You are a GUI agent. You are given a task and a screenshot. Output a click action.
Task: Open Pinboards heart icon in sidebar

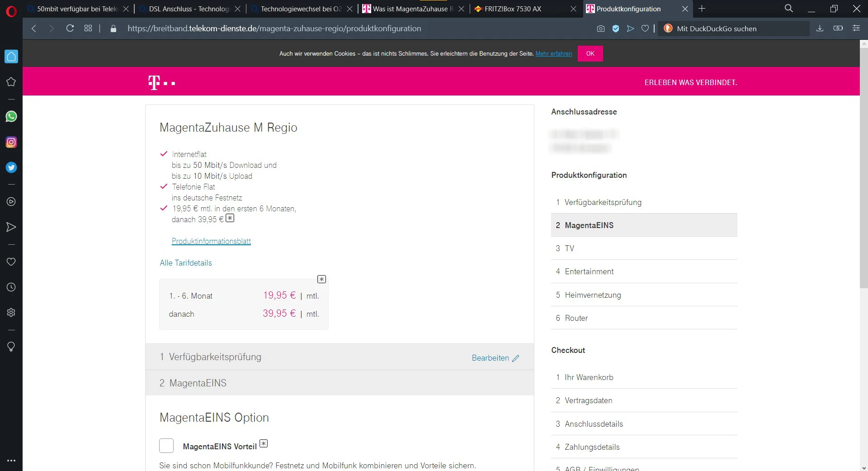[x=11, y=262]
